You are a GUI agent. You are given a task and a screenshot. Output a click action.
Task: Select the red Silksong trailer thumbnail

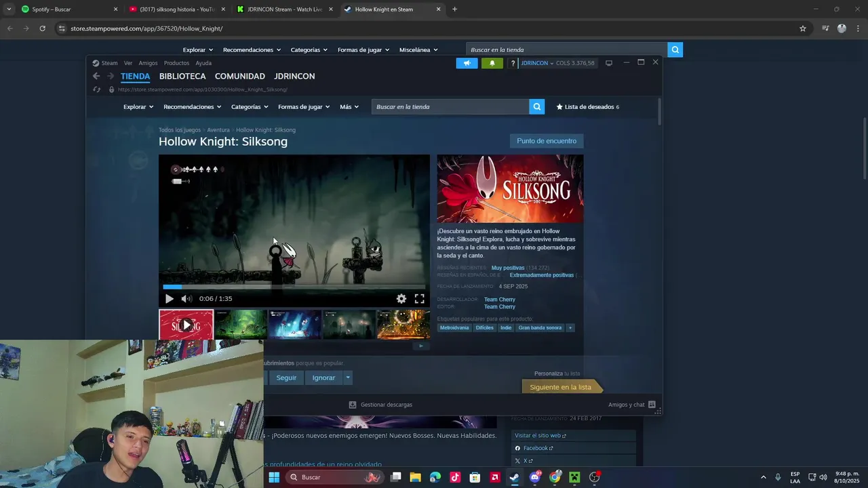(186, 325)
